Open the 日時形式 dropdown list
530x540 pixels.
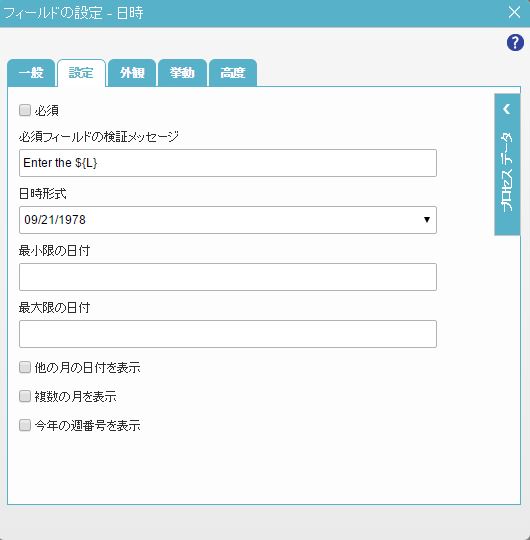(x=228, y=220)
